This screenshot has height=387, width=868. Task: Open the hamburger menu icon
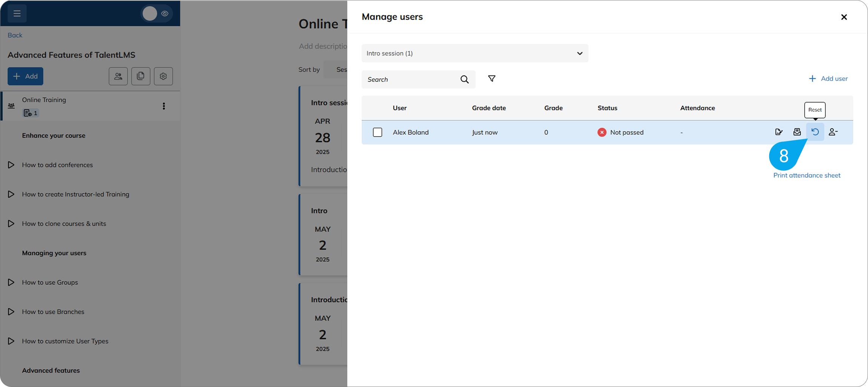(x=17, y=14)
